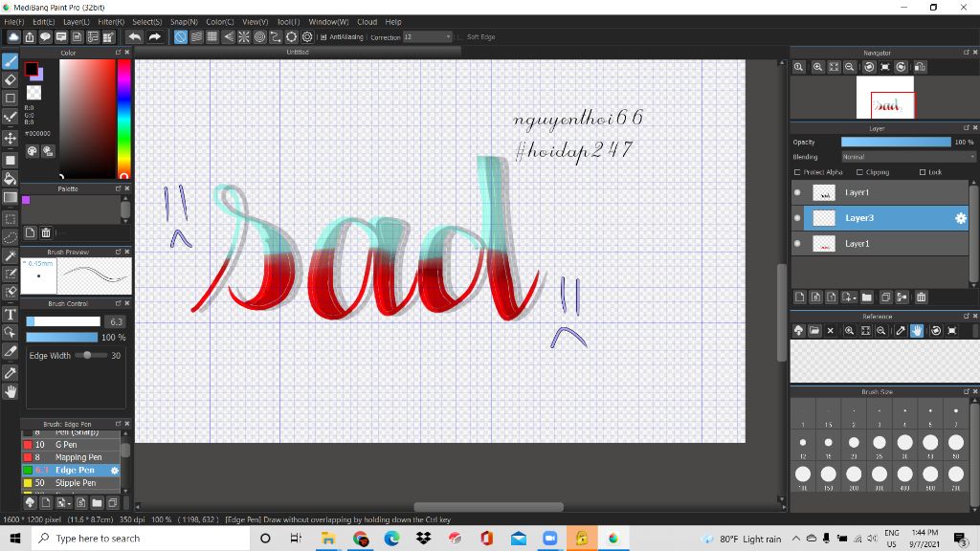This screenshot has height=551, width=980.
Task: Hide Layer3 visibility dot
Action: [x=797, y=218]
